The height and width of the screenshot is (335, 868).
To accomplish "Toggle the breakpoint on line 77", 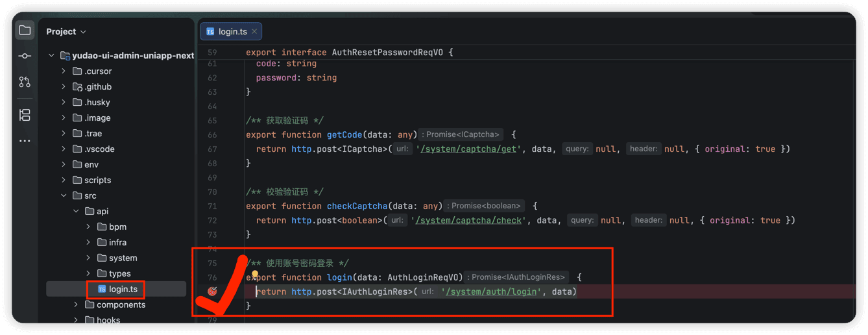I will pyautogui.click(x=212, y=292).
